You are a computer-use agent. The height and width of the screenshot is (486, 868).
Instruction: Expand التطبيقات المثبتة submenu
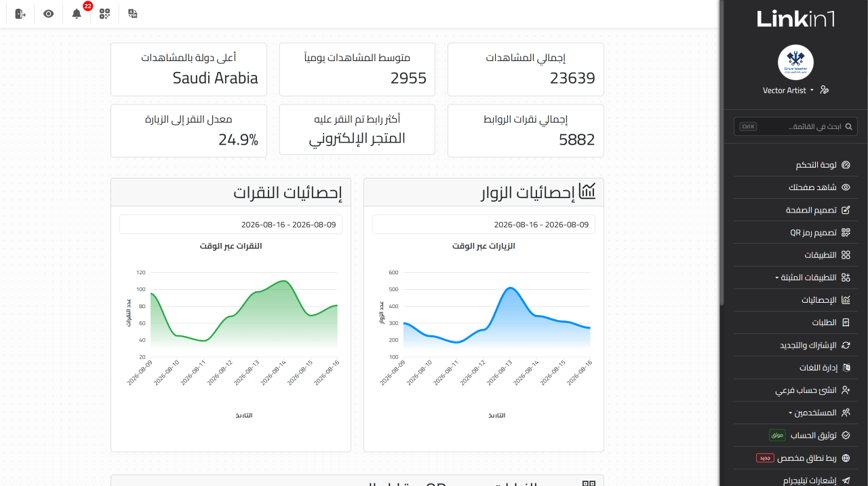click(795, 278)
